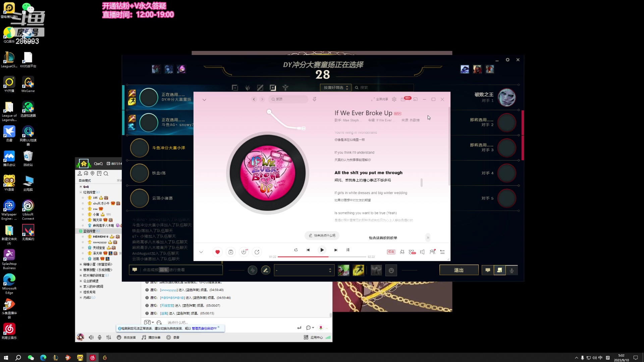Click the 管理员身份启动YY link

click(204, 328)
